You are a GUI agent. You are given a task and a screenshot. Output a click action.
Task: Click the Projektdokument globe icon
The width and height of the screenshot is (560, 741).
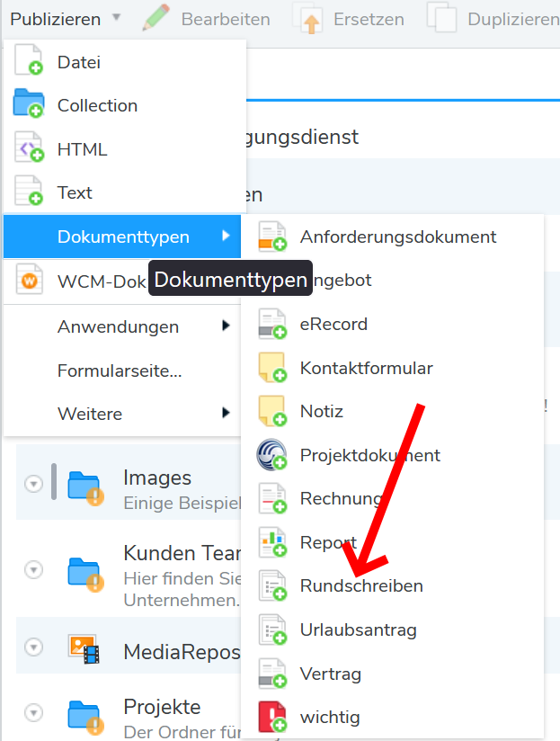click(272, 455)
